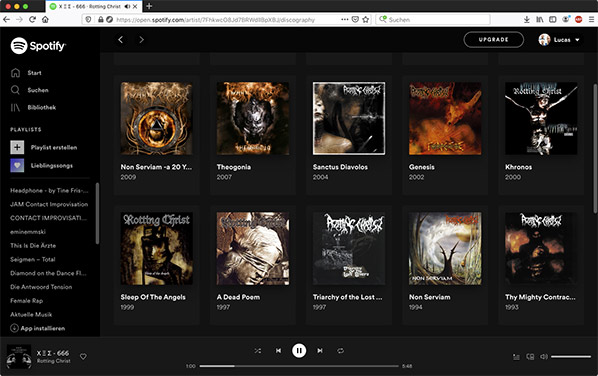Viewport: 598px width, 376px height.
Task: Click the plus icon for Playlist erstellen
Action: (x=17, y=147)
